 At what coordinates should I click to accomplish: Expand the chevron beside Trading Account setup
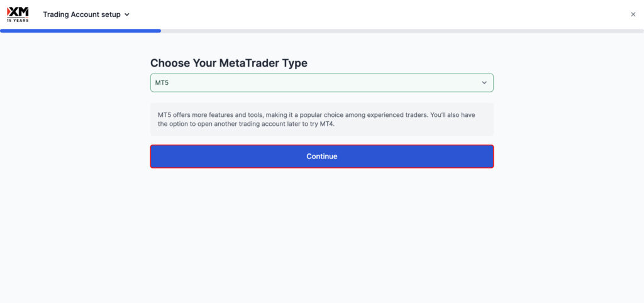pos(127,15)
